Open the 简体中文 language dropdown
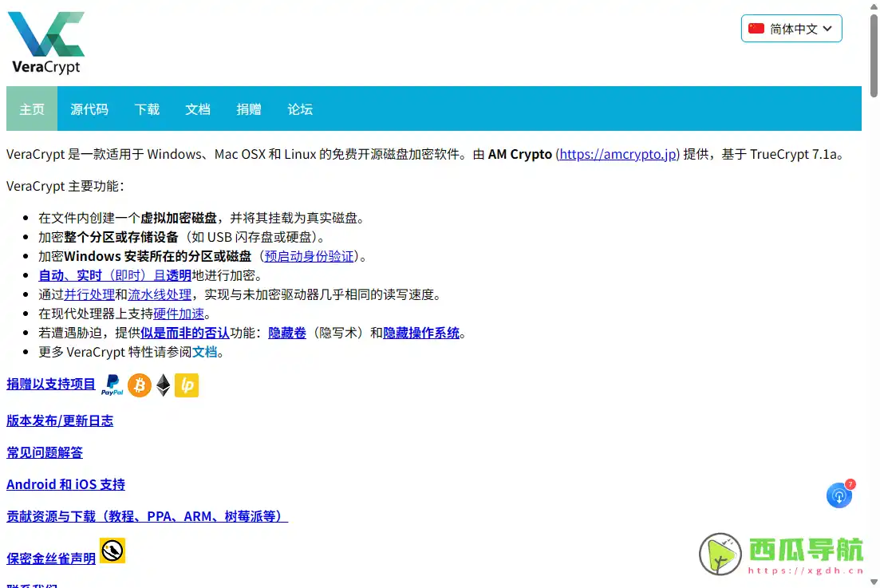Image resolution: width=880 pixels, height=588 pixels. point(791,29)
